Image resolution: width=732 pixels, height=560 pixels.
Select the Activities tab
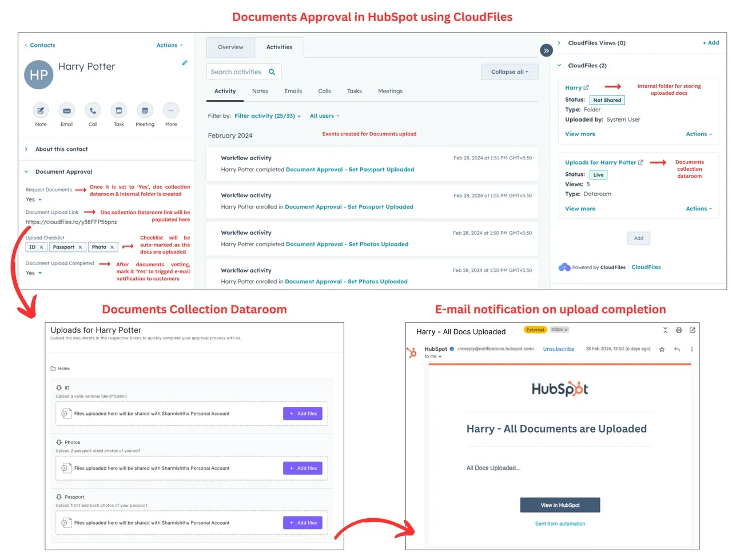click(x=279, y=47)
